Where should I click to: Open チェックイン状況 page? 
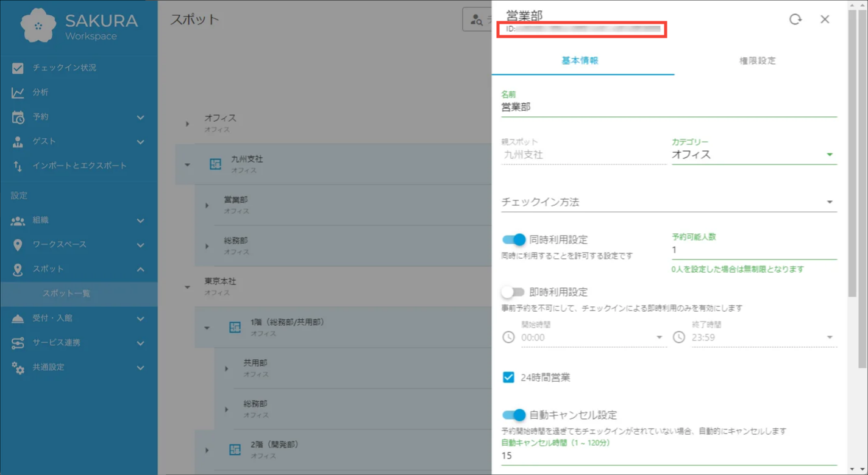tap(64, 68)
